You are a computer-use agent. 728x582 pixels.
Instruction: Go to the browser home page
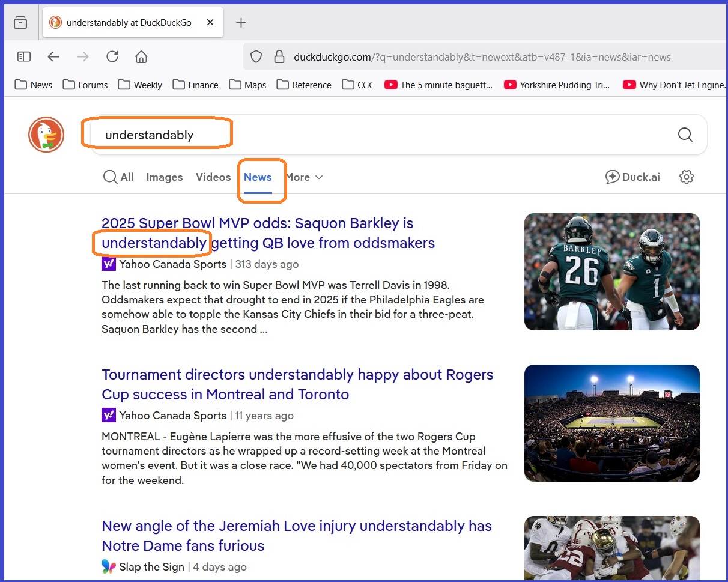(141, 57)
